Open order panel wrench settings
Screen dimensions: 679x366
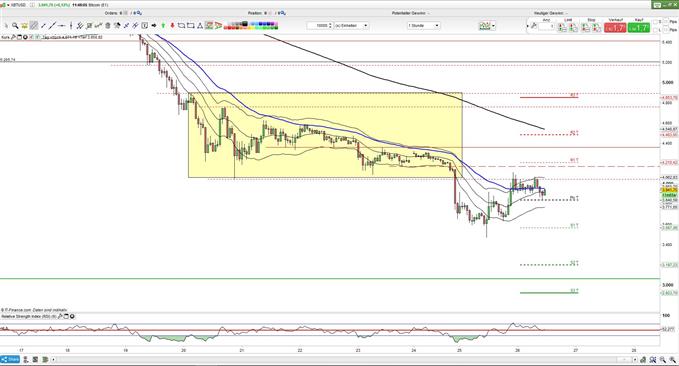[534, 26]
